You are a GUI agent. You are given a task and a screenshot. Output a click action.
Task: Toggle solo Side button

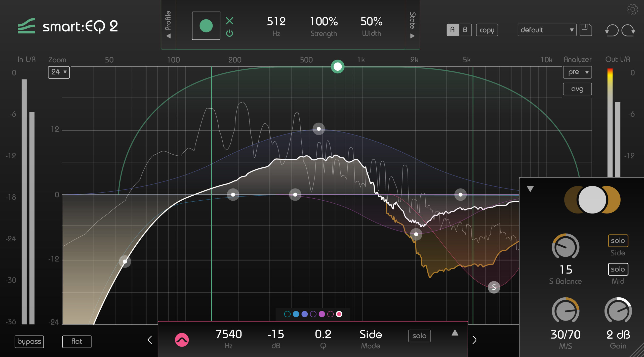[x=618, y=241]
